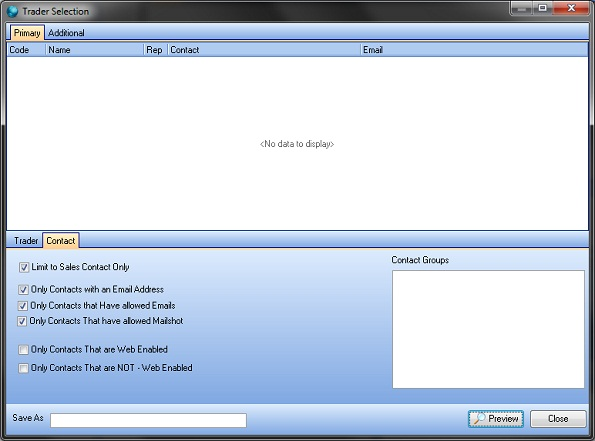The width and height of the screenshot is (595, 441).
Task: Toggle Only Contacts that Have allowed Emails
Action: tap(23, 306)
